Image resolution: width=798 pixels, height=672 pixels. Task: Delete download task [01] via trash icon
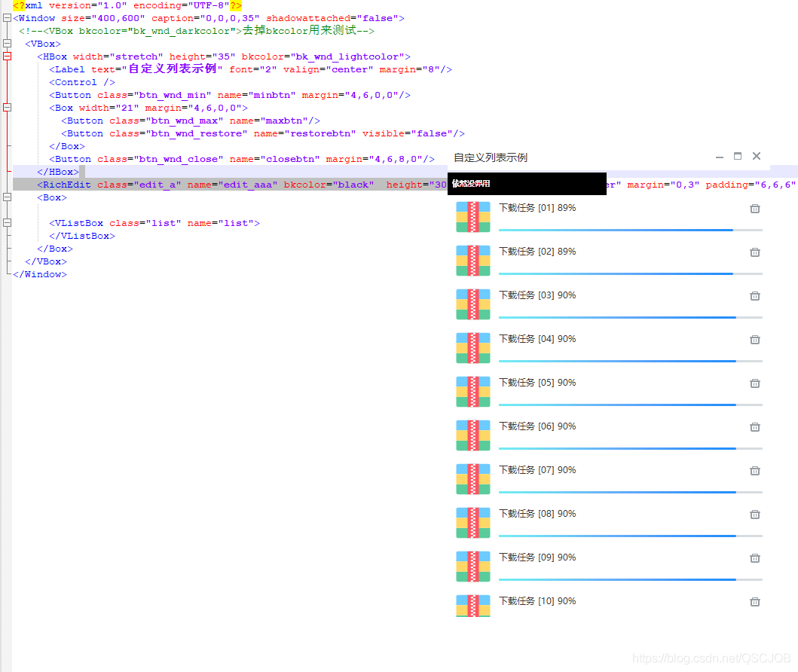click(755, 209)
